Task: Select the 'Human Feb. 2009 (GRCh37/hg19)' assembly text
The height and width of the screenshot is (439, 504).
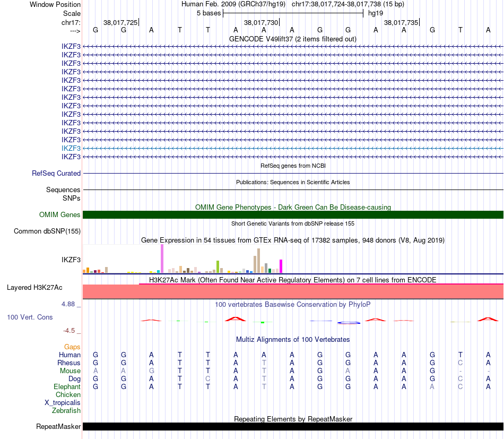Action: click(x=233, y=4)
